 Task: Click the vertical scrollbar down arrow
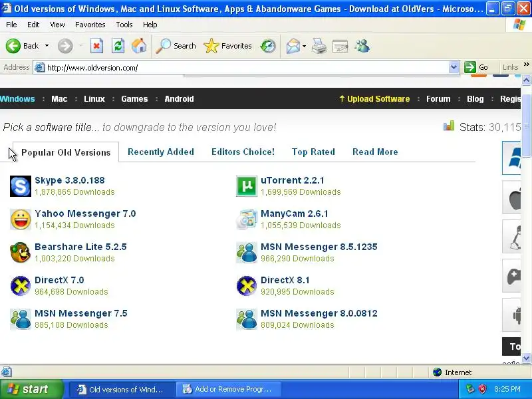(x=526, y=358)
